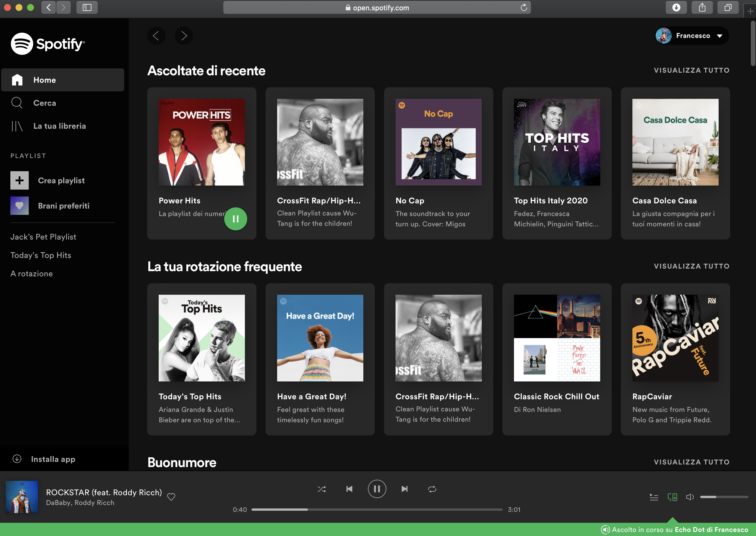Screen dimensions: 756x536
Task: Open Have a Great Day! cover
Action: pyautogui.click(x=320, y=338)
